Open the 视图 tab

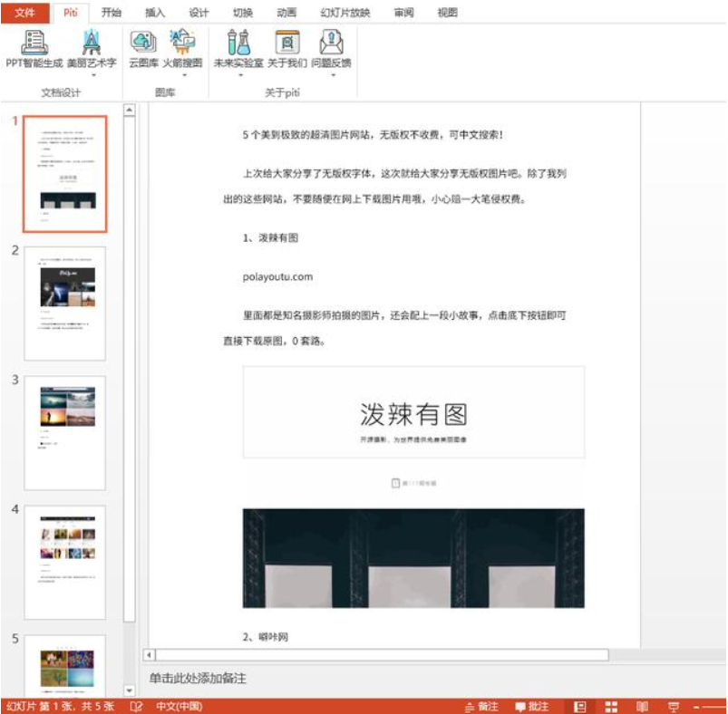tap(447, 13)
